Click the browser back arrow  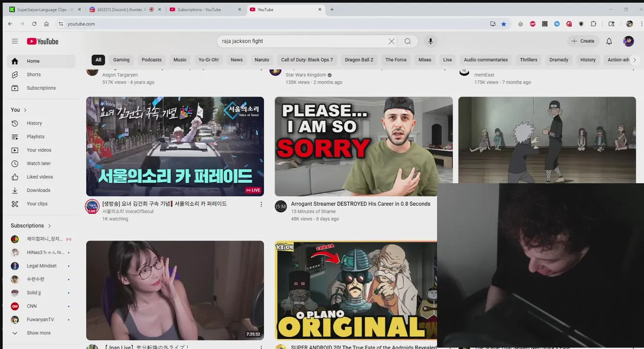coord(10,24)
